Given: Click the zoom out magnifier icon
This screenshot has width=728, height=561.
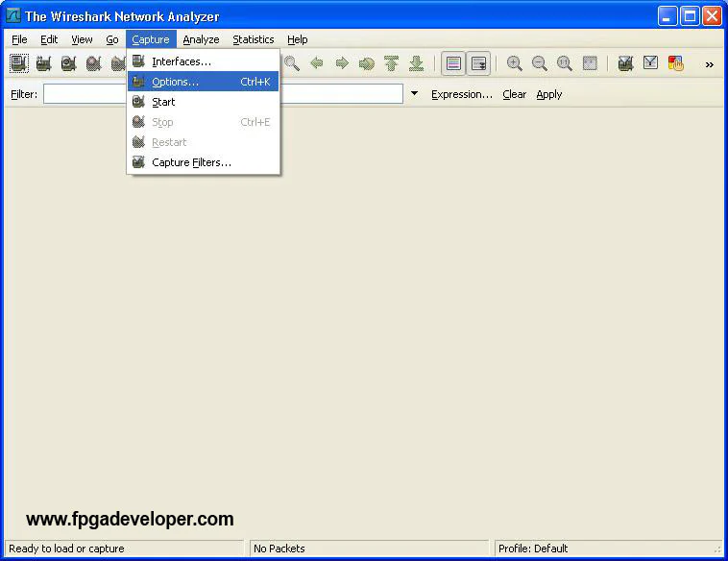Looking at the screenshot, I should 540,63.
